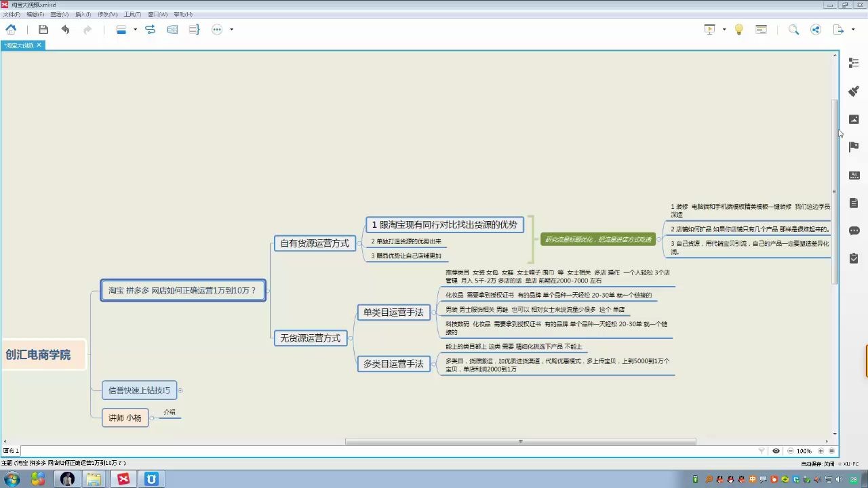Open the Gantt chart view icon

pyautogui.click(x=762, y=29)
